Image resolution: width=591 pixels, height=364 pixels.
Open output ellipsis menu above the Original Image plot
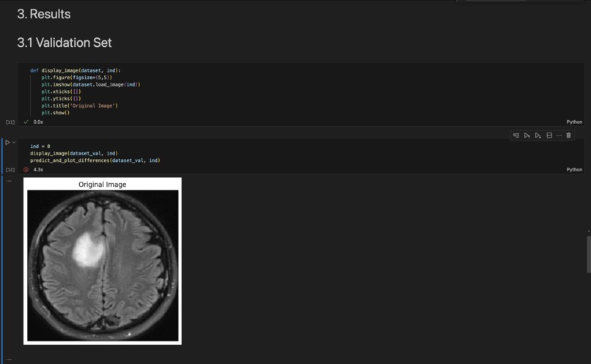click(9, 181)
